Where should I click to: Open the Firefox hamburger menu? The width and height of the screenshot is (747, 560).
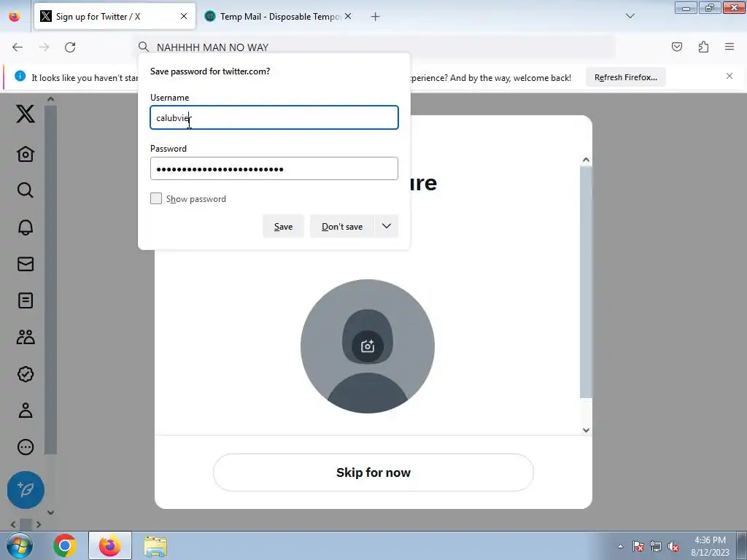click(729, 47)
